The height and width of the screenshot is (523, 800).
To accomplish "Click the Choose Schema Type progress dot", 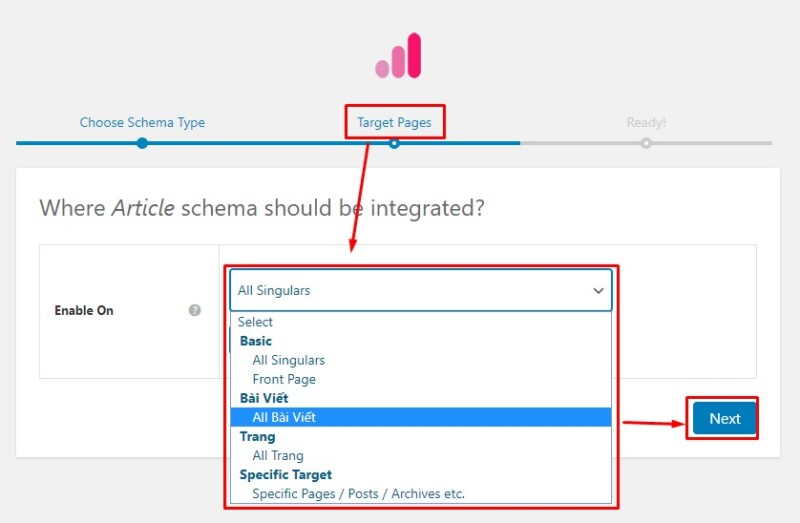I will 142,143.
